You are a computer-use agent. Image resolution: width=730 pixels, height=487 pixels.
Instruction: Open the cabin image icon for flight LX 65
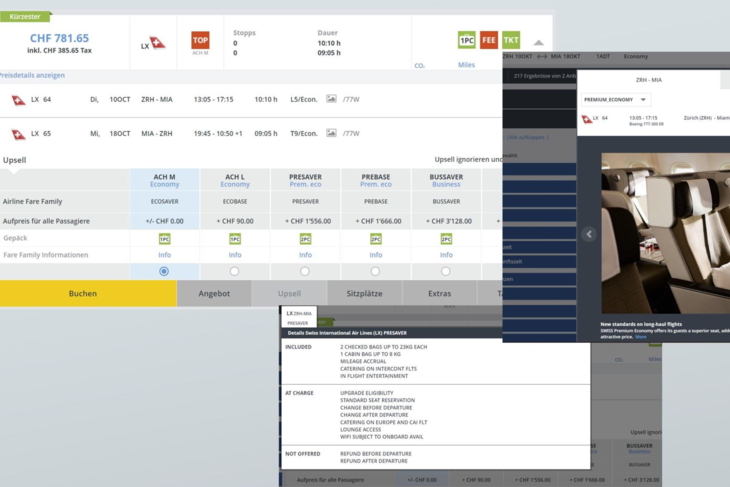point(331,133)
